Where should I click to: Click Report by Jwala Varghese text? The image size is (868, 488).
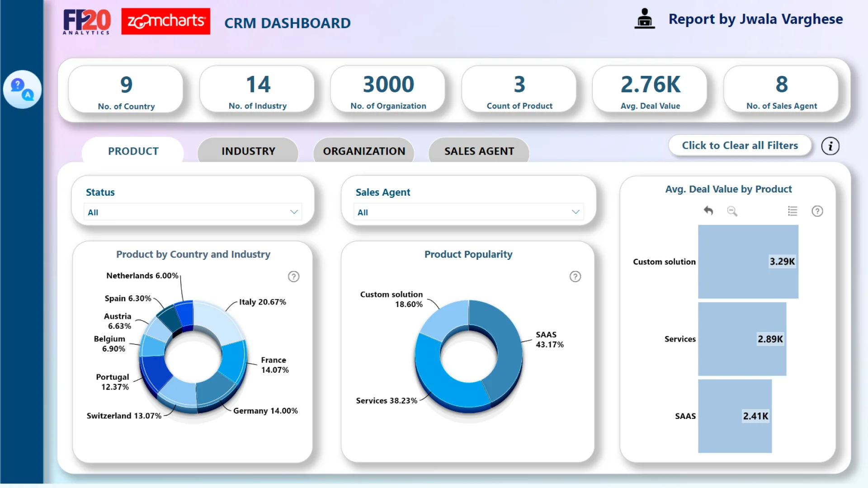[x=755, y=19]
